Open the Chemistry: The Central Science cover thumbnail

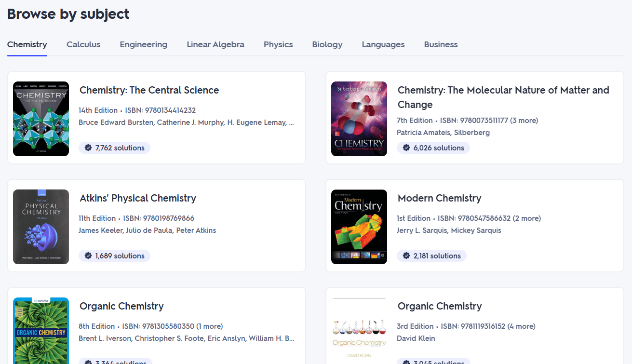tap(41, 119)
